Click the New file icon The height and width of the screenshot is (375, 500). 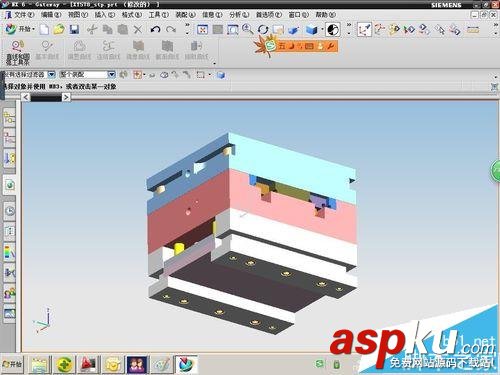tap(44, 30)
